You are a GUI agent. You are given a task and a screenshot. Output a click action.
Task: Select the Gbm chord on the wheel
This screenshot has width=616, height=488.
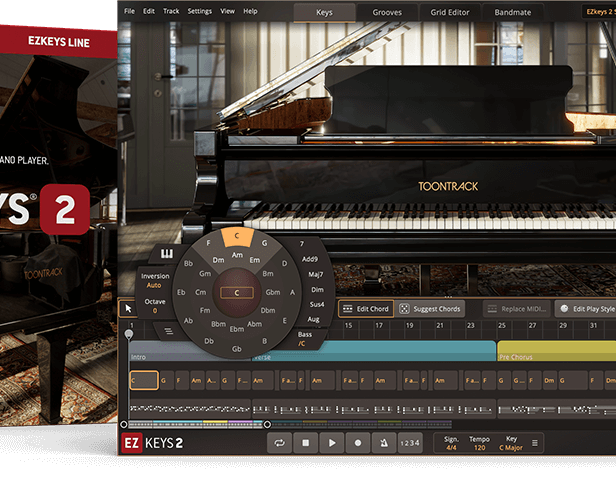coord(273,292)
